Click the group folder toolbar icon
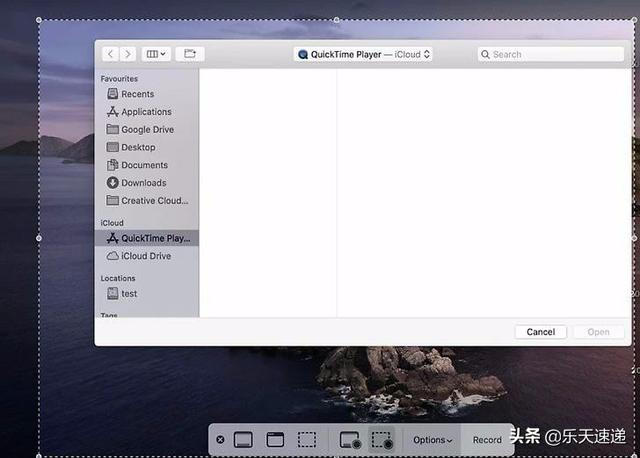This screenshot has height=458, width=640. point(190,54)
